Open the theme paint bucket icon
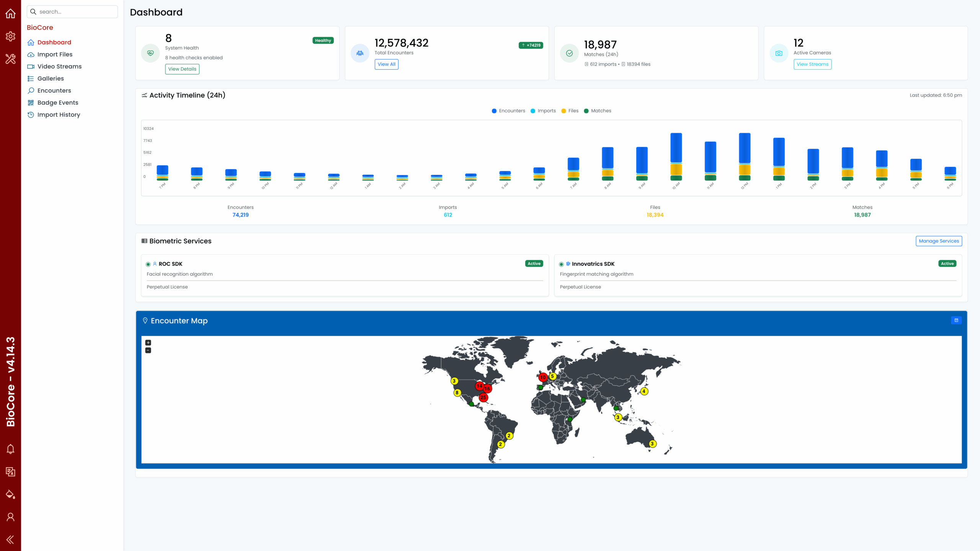Screen dimensions: 980x551 [x=10, y=494]
